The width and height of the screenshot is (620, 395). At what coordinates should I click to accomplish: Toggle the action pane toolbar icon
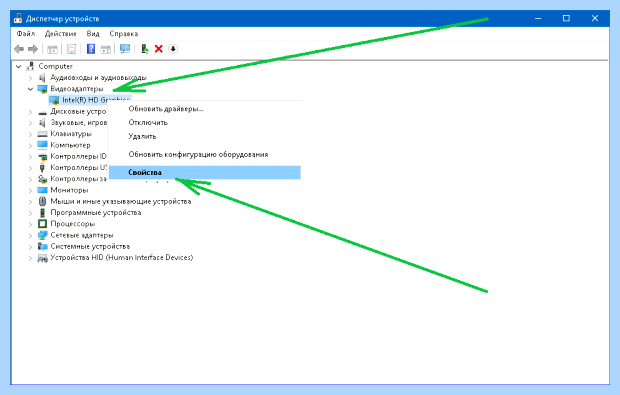click(x=106, y=49)
